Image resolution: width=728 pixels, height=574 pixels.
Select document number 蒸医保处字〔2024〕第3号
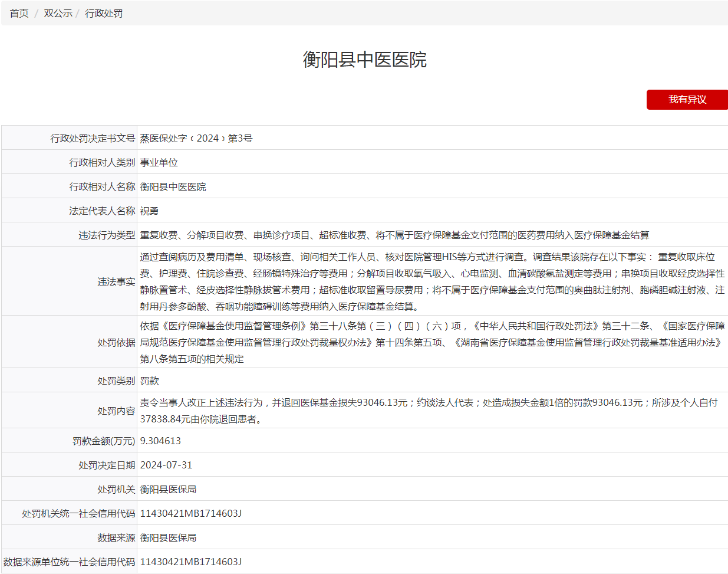[x=196, y=138]
